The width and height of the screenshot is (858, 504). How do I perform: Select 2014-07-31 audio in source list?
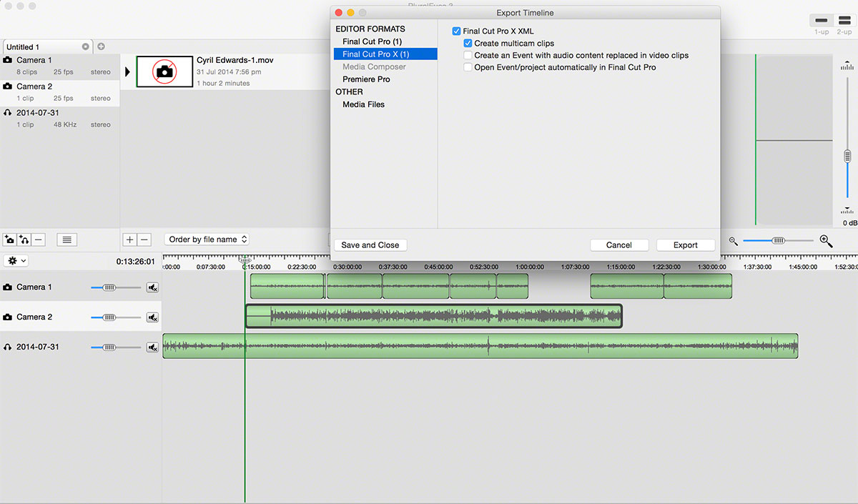point(60,119)
